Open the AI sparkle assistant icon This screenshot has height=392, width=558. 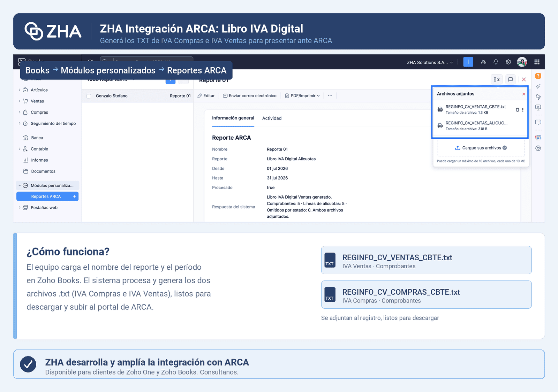pyautogui.click(x=538, y=86)
